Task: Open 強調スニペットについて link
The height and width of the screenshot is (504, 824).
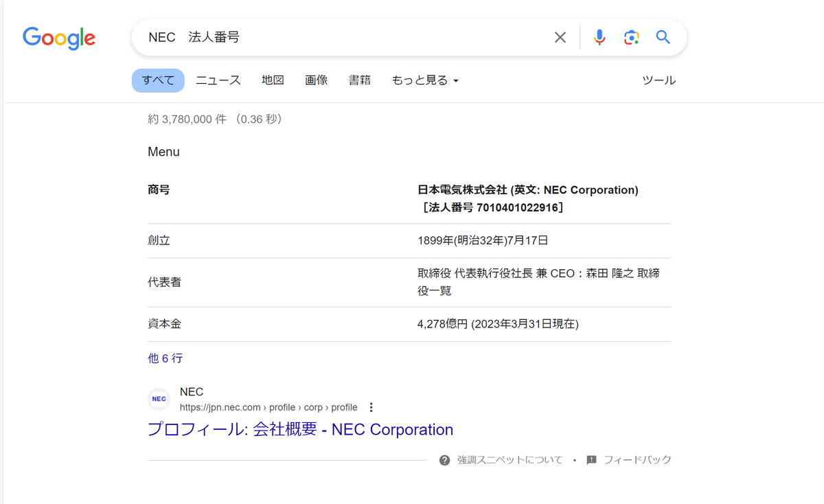Action: click(x=510, y=460)
